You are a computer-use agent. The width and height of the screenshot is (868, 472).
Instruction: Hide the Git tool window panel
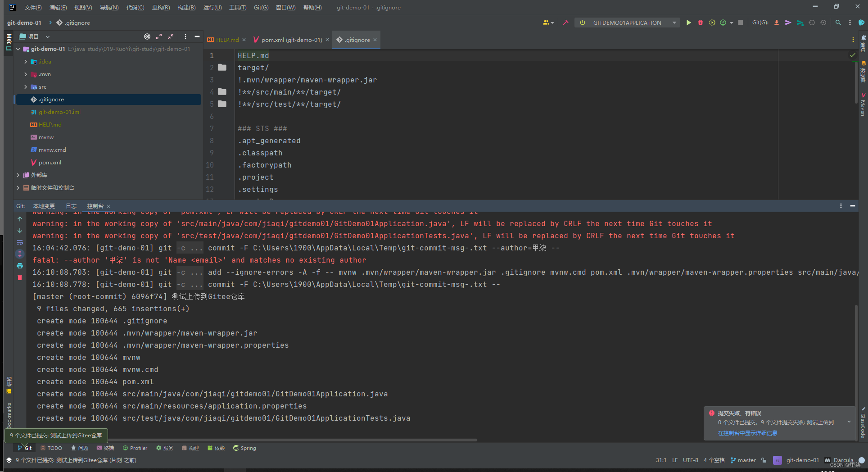pyautogui.click(x=852, y=206)
